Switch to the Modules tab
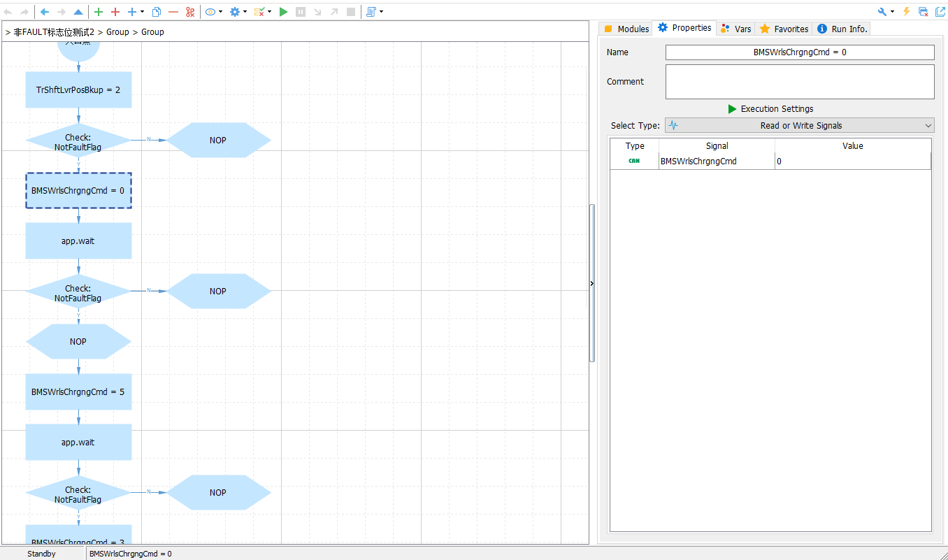Screen dimensions: 948x560 pos(626,29)
